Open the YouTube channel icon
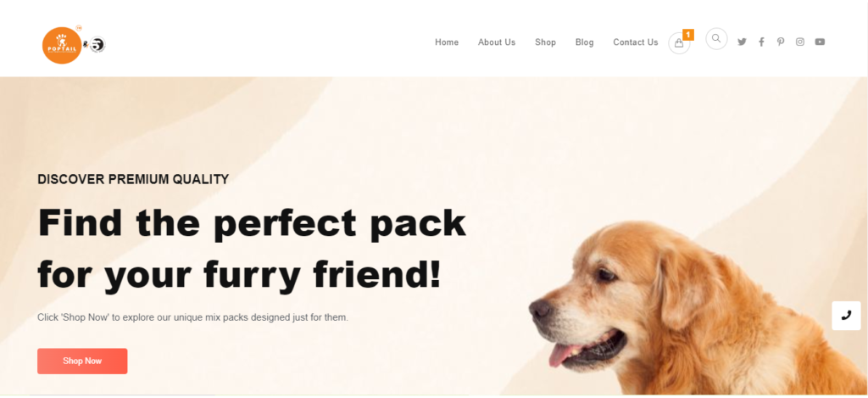The width and height of the screenshot is (868, 398). (x=820, y=42)
